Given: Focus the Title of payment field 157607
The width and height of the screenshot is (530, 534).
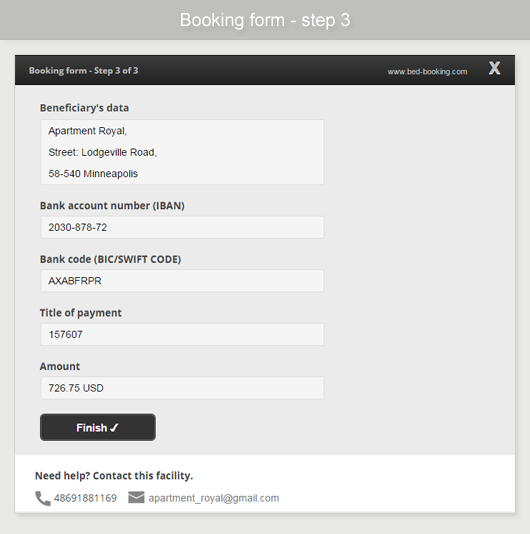Looking at the screenshot, I should pos(182,334).
